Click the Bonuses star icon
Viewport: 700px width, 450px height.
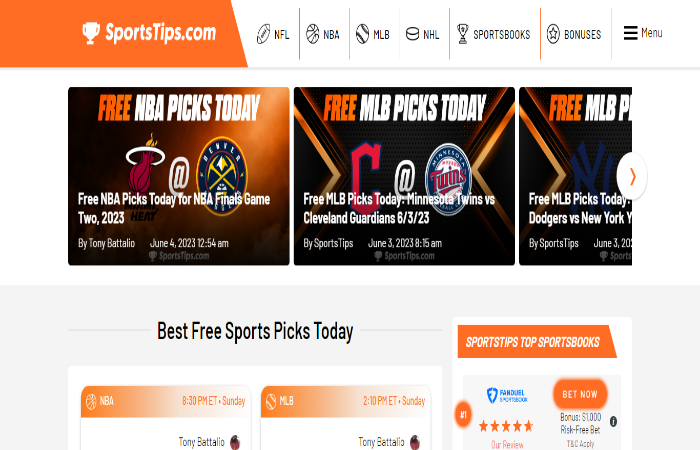pos(553,34)
